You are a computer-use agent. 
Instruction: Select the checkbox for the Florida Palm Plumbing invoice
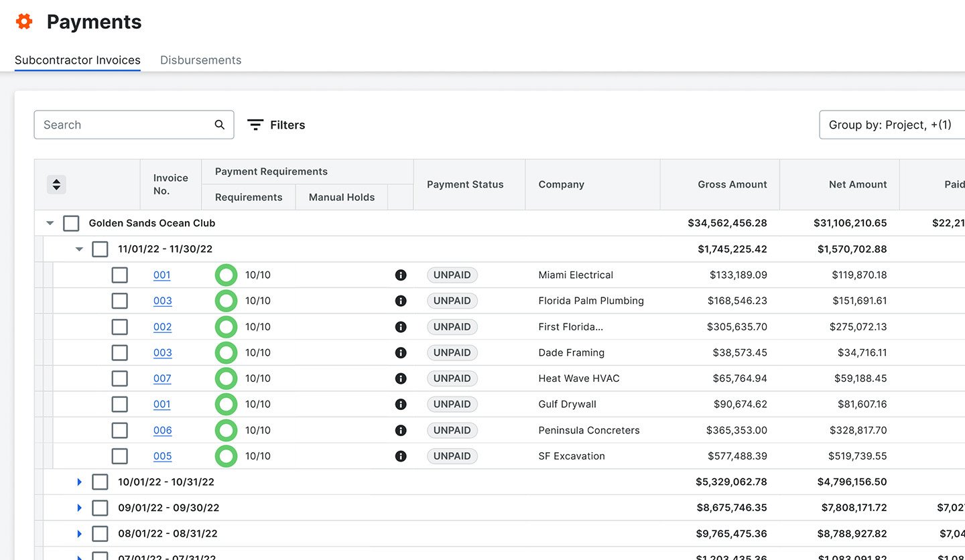point(119,301)
